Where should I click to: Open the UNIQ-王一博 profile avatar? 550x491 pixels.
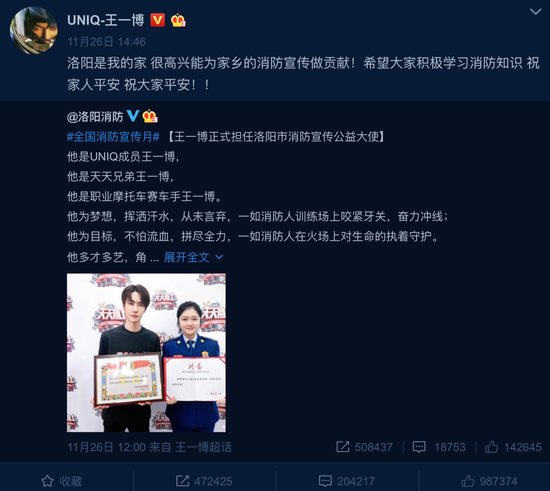tap(34, 31)
